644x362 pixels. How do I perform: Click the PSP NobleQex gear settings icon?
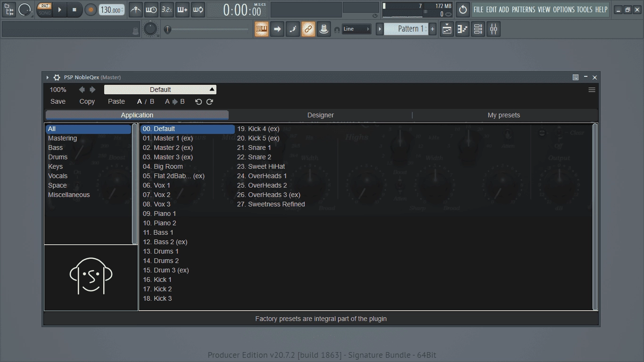click(x=57, y=77)
